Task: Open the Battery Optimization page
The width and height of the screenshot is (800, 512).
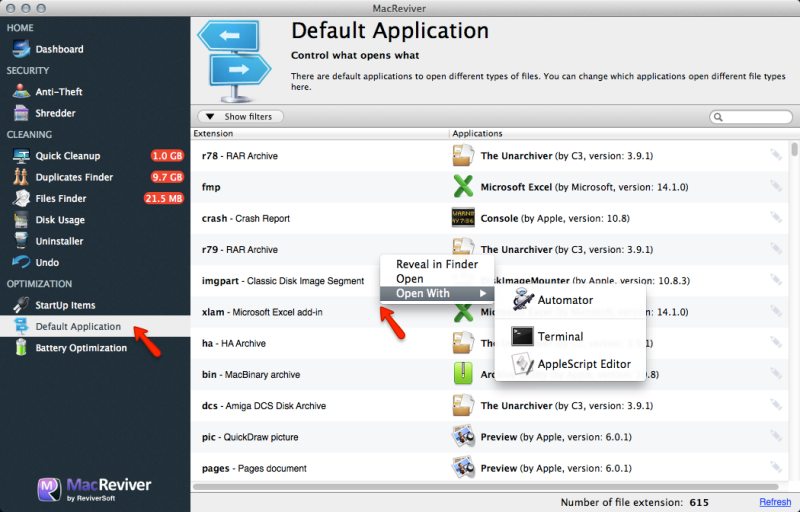Action: click(x=81, y=348)
